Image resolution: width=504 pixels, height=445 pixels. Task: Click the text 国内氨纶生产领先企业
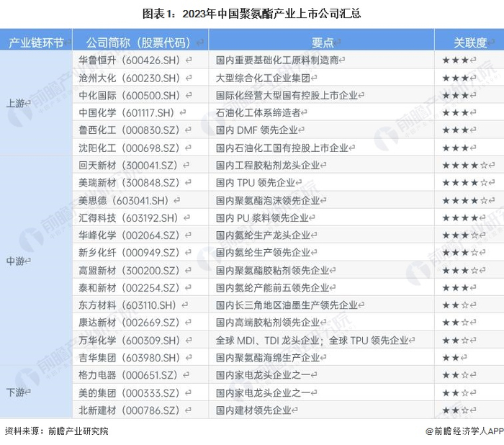[263, 253]
